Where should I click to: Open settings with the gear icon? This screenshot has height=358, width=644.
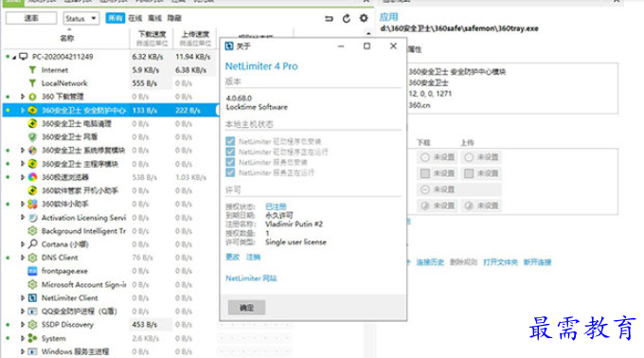coord(364,18)
